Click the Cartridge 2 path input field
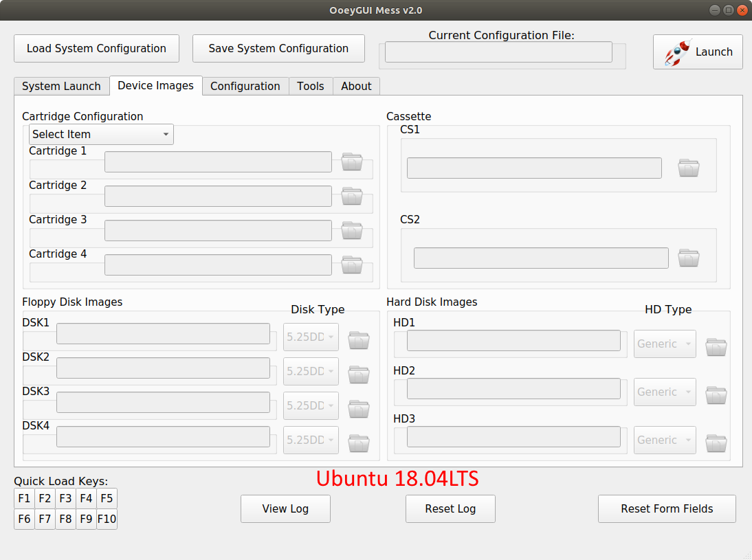 coord(218,197)
